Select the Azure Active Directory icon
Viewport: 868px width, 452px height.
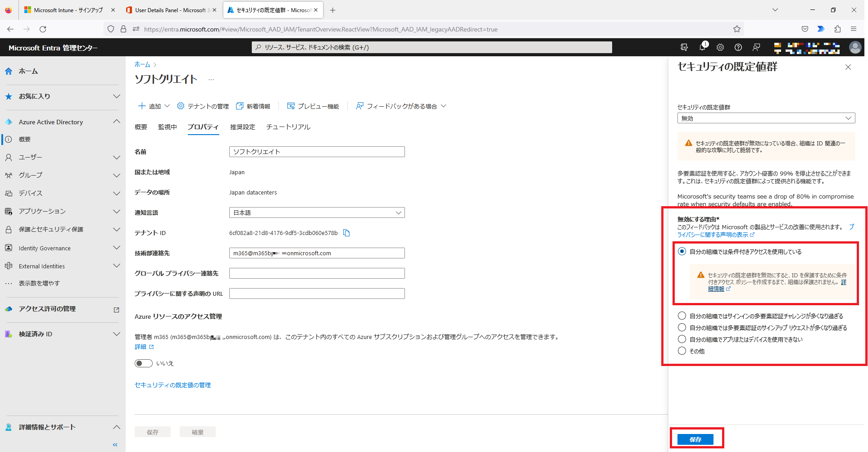pyautogui.click(x=9, y=122)
